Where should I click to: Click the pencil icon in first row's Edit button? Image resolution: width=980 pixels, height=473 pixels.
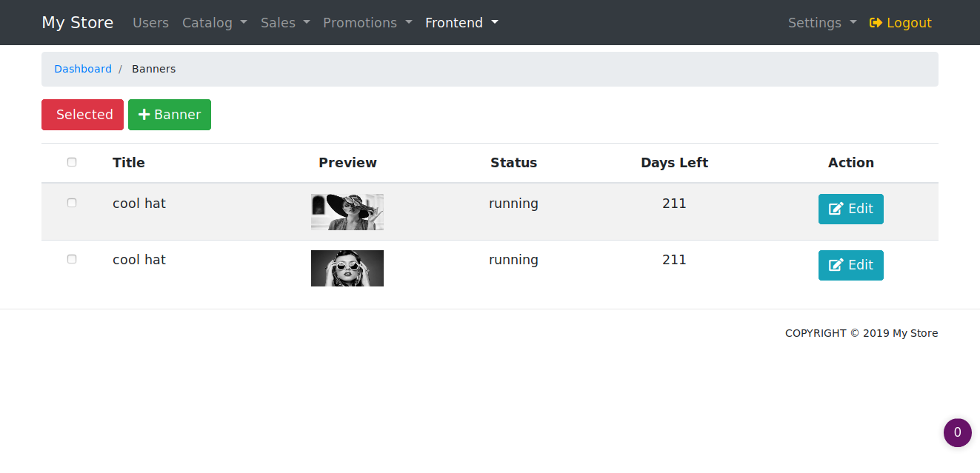(836, 209)
